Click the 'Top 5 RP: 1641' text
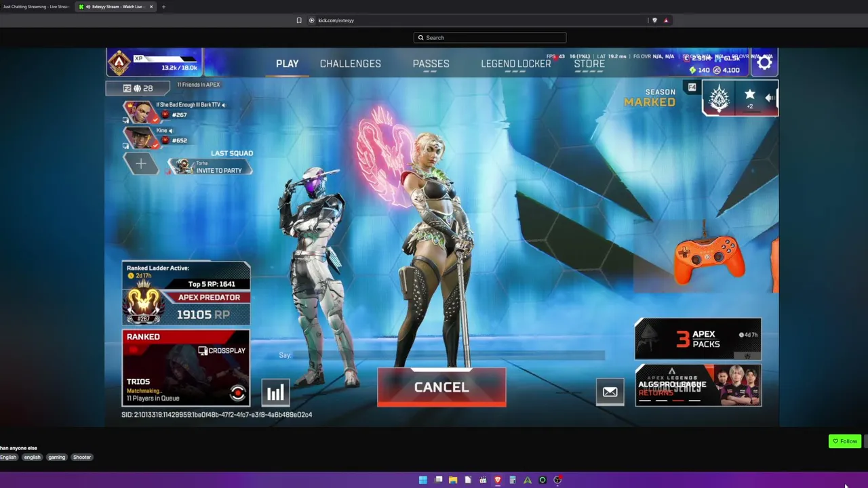 [212, 284]
